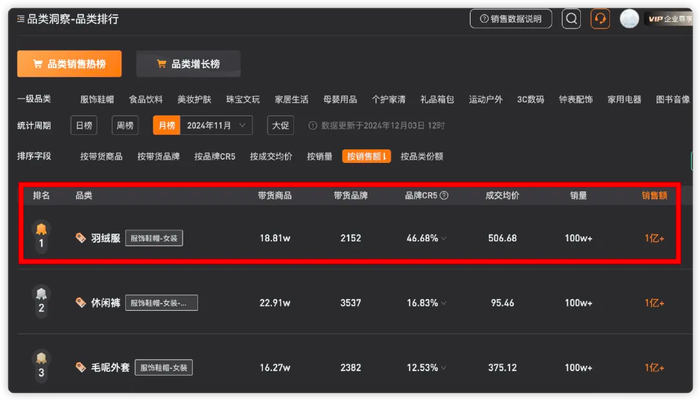Select 礼品箱包 first-level category
The height and width of the screenshot is (401, 700).
[x=437, y=99]
